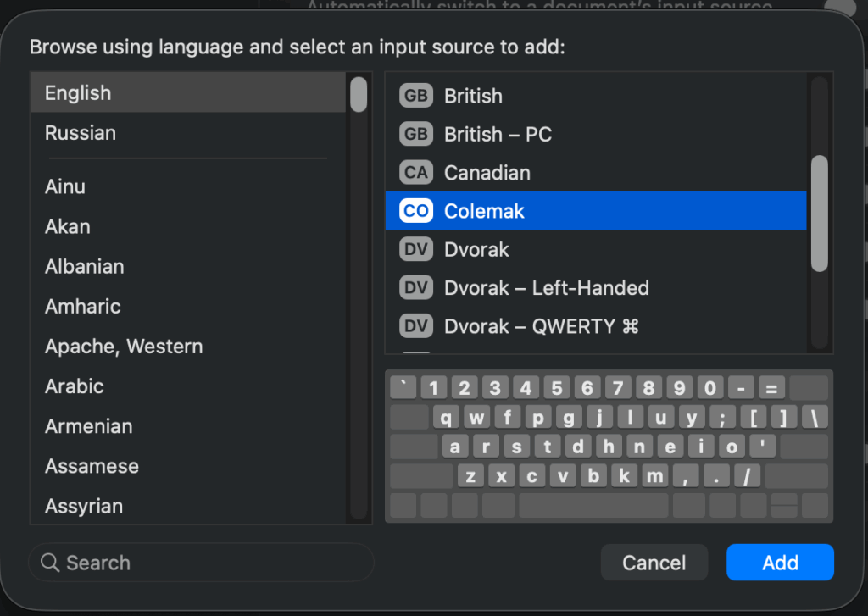Select Russian in the language list
This screenshot has height=616, width=868.
pyautogui.click(x=81, y=133)
